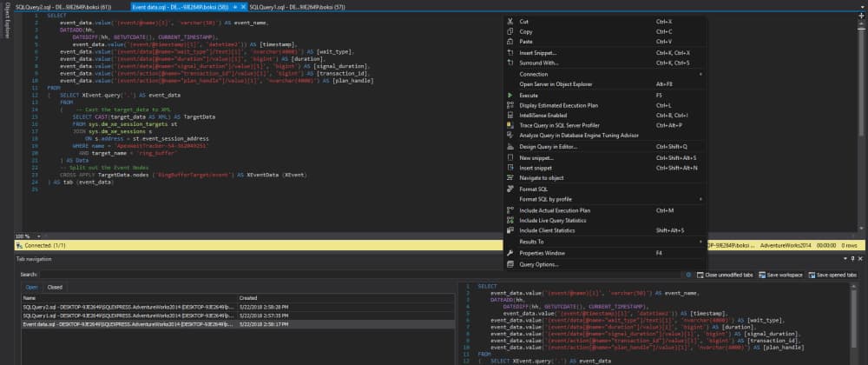Click AdventureWorks2014 in the status bar
The height and width of the screenshot is (365, 868).
[x=786, y=245]
